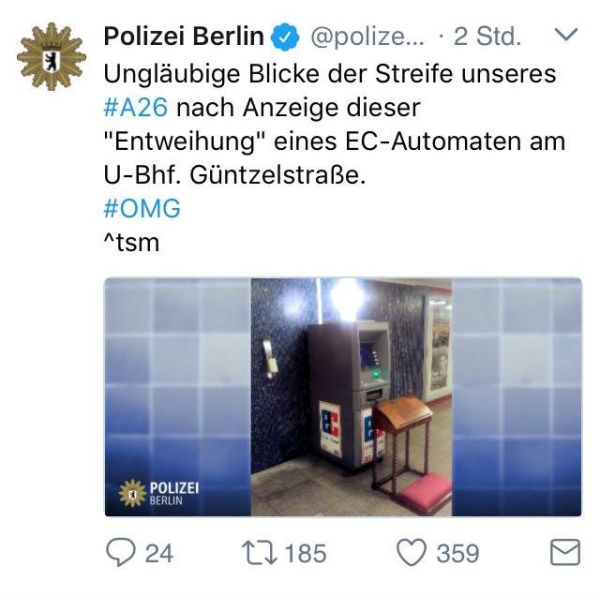Open the #A26 hashtag
600x596 pixels.
[135, 107]
